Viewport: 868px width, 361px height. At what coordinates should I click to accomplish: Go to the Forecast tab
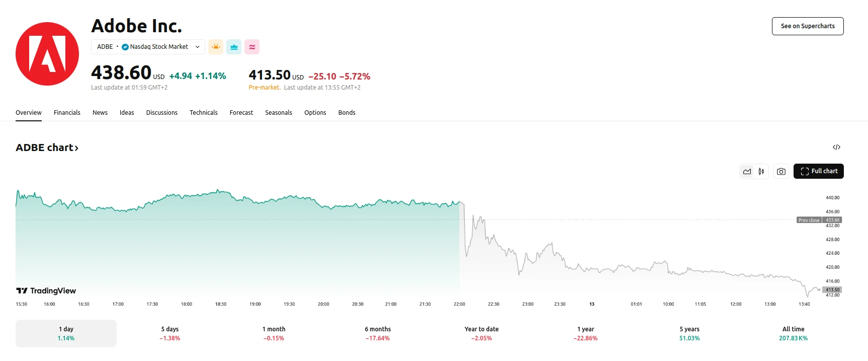tap(241, 113)
